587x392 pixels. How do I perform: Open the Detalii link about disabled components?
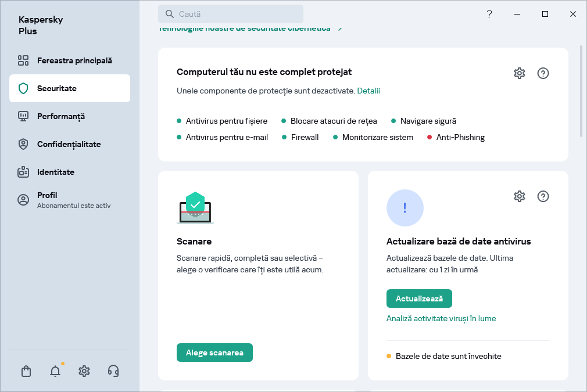[x=369, y=91]
